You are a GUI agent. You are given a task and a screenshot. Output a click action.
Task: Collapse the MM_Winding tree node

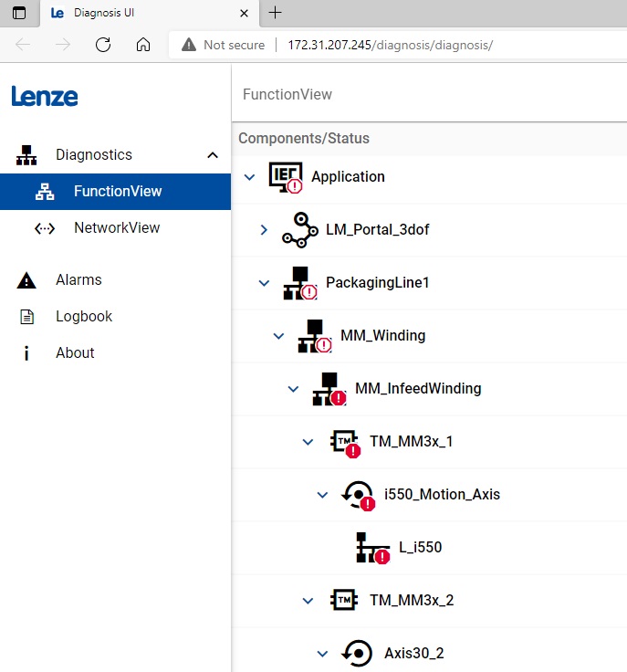tap(278, 336)
